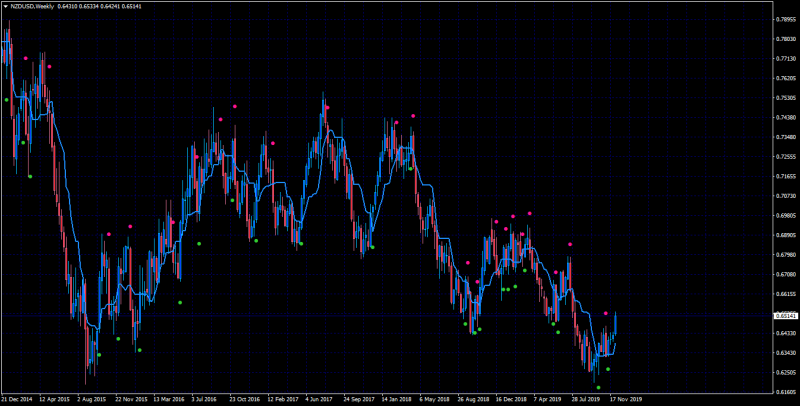The height and width of the screenshot is (406, 800).
Task: Click the 4 Jun 2017 date label
Action: 320,399
